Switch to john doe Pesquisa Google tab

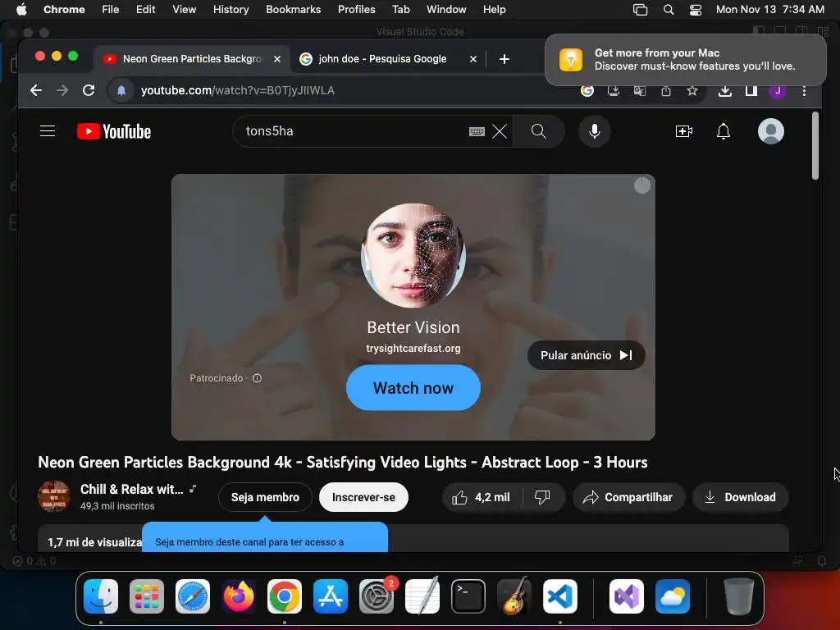[x=382, y=59]
